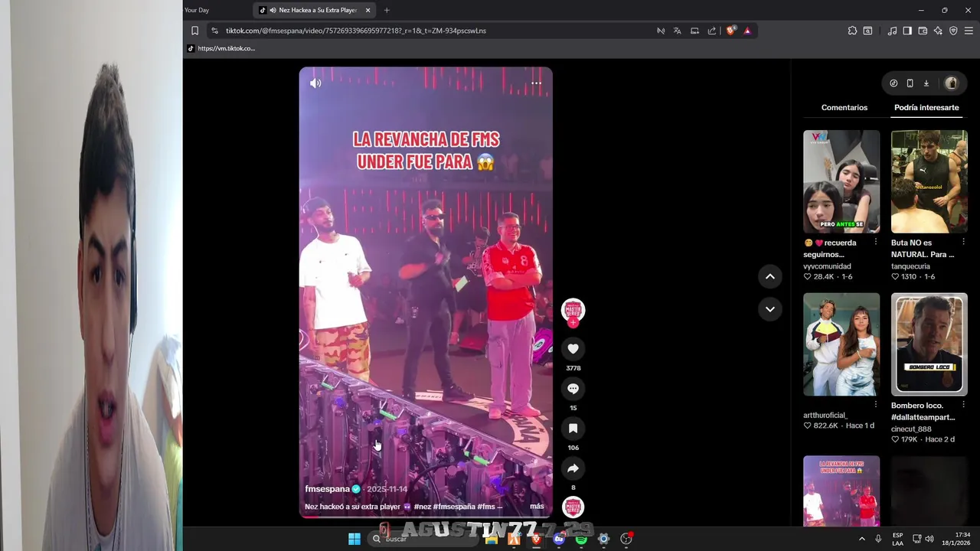Mute the TikTok video sound
The height and width of the screenshot is (551, 980).
tap(315, 83)
